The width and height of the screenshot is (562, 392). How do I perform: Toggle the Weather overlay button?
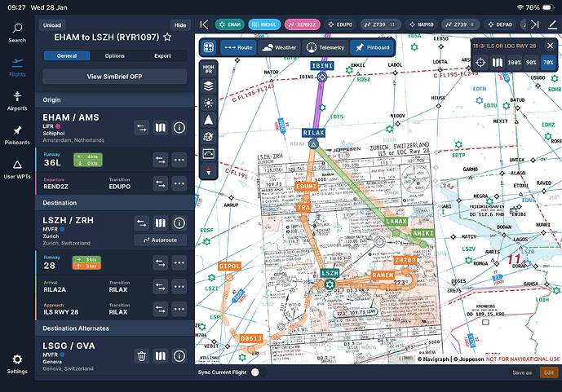pos(279,47)
